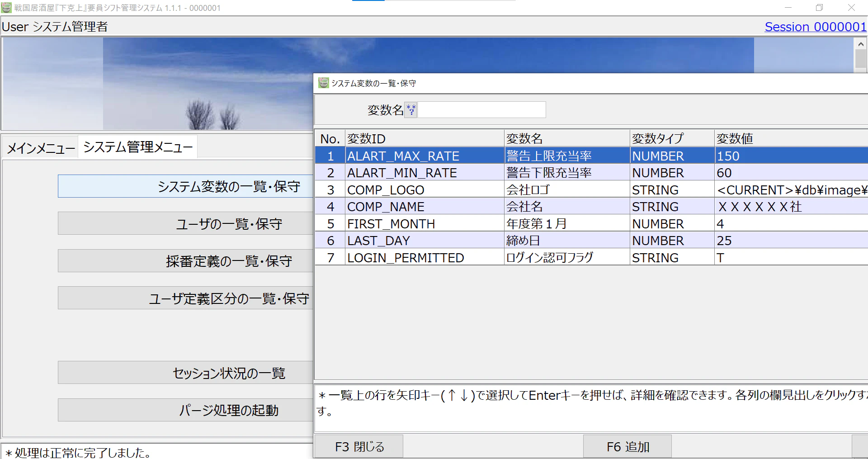Click the 会社ロゴ cell
Image resolution: width=868 pixels, height=459 pixels.
click(567, 189)
